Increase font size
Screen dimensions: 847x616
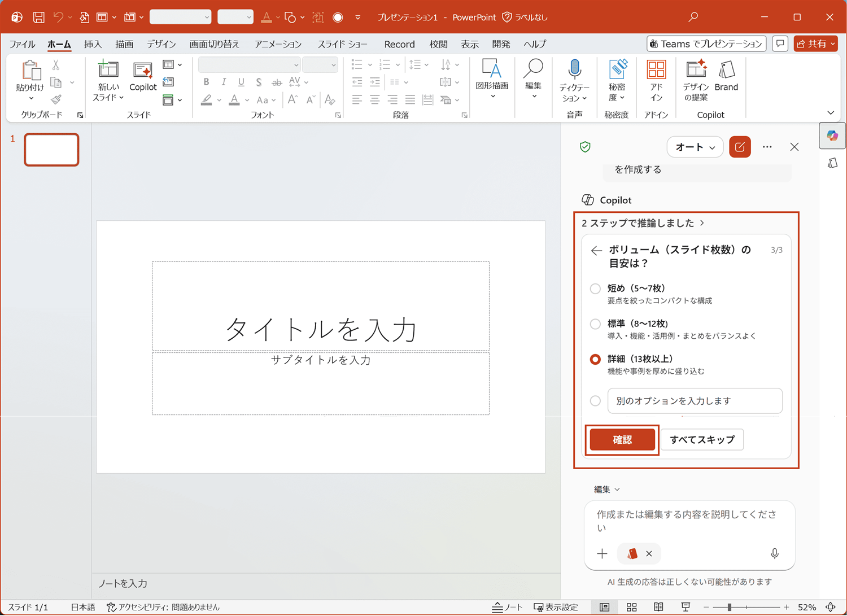pos(292,101)
